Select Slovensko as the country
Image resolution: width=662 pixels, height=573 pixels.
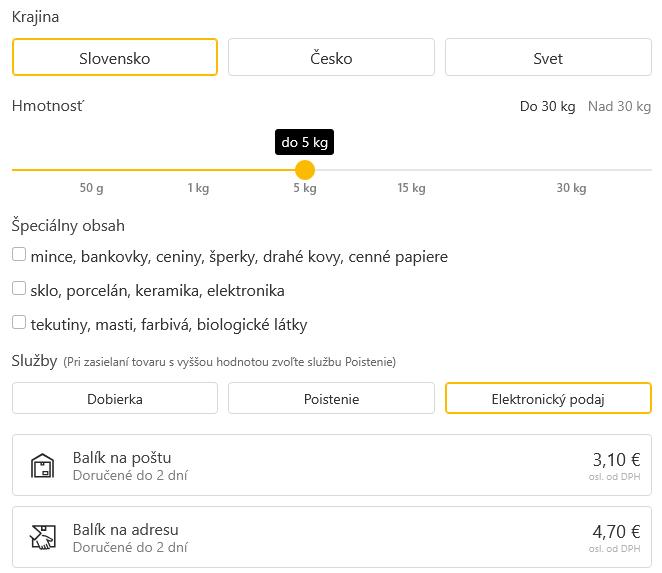pos(115,58)
